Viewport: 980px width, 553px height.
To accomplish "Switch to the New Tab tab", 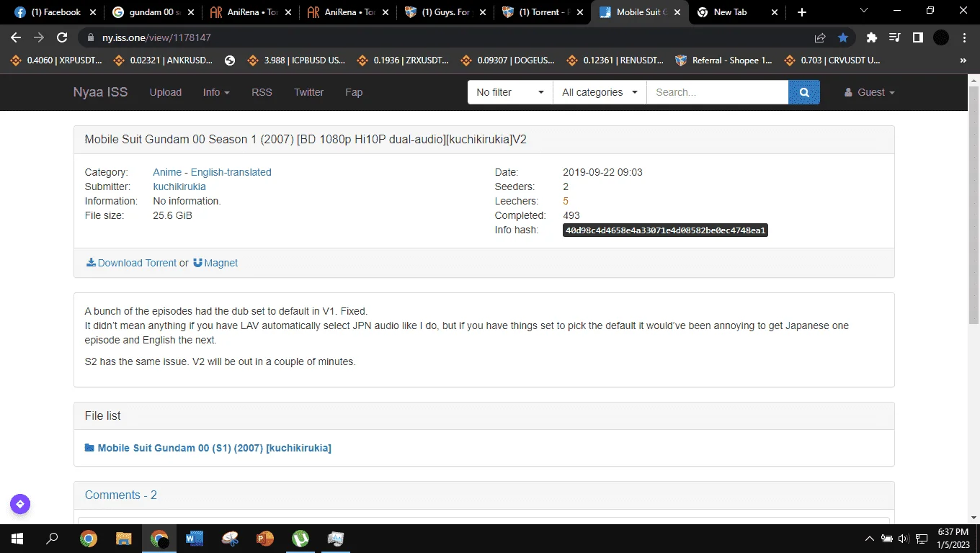I will pos(736,12).
